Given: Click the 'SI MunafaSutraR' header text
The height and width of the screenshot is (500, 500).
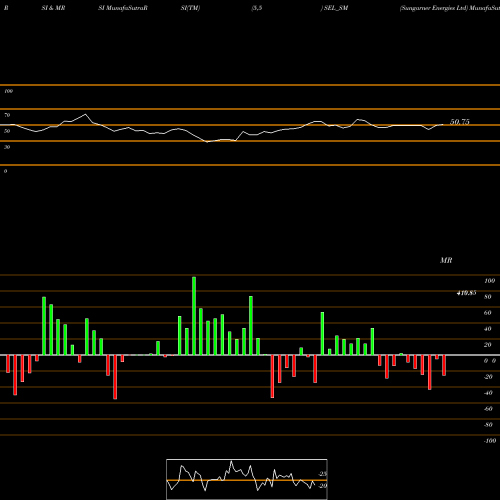Looking at the screenshot, I should 123,8.
